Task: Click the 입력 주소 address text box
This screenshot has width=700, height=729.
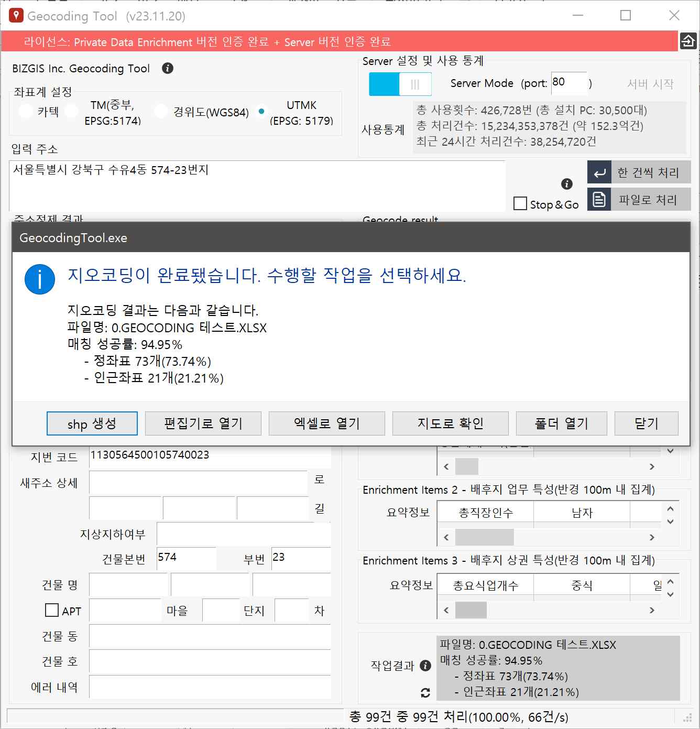Action: coord(257,186)
